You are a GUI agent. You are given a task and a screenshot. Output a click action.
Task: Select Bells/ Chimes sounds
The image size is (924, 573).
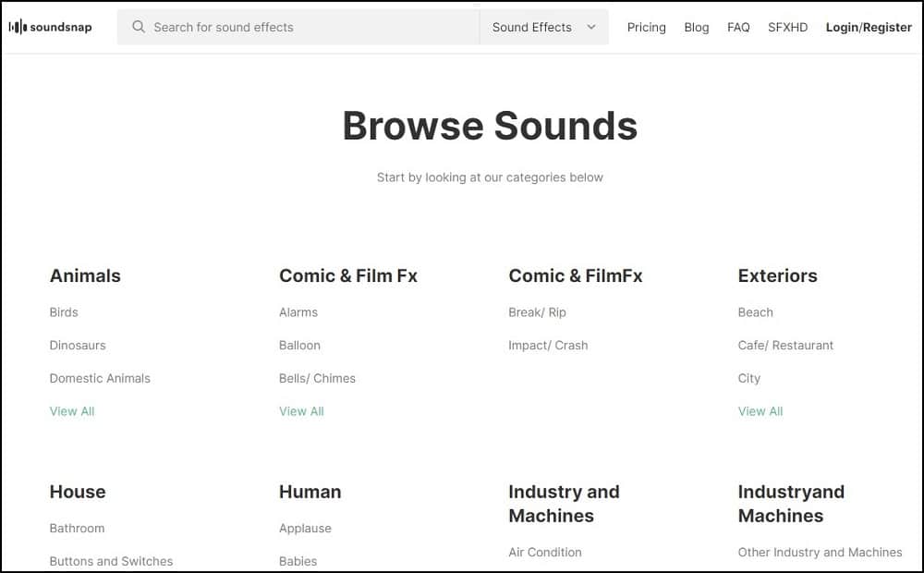click(x=317, y=378)
